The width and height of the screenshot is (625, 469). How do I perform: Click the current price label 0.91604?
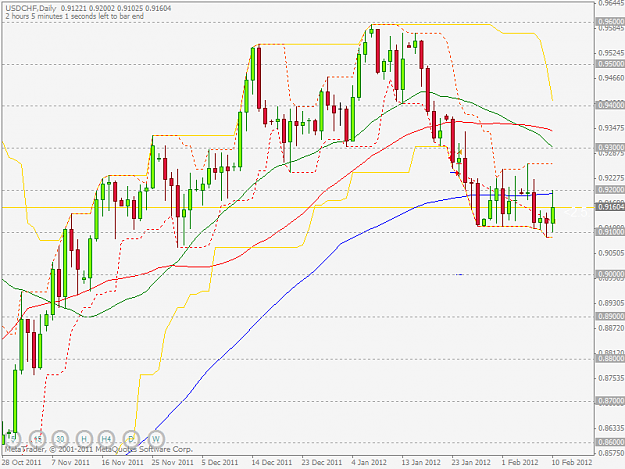coord(610,207)
